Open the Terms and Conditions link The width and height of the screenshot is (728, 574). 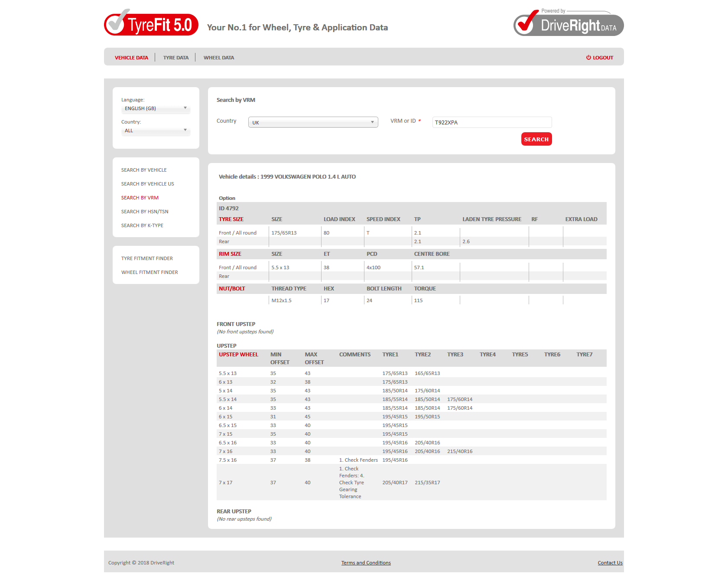(x=366, y=562)
